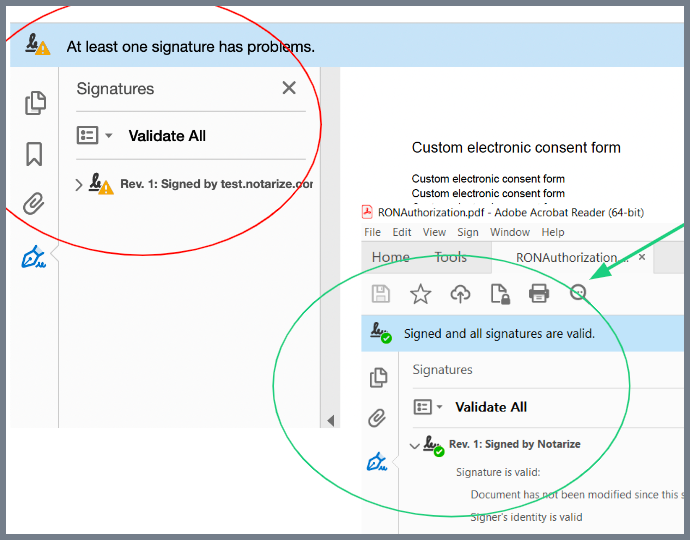Viewport: 690px width, 540px height.
Task: Click green check signature icon beside Rev. 1
Action: click(x=434, y=445)
